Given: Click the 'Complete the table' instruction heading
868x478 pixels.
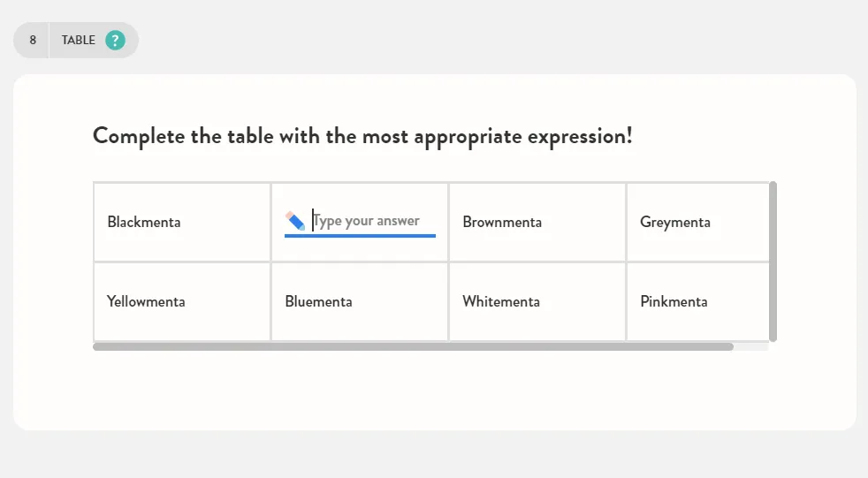Looking at the screenshot, I should tap(362, 137).
